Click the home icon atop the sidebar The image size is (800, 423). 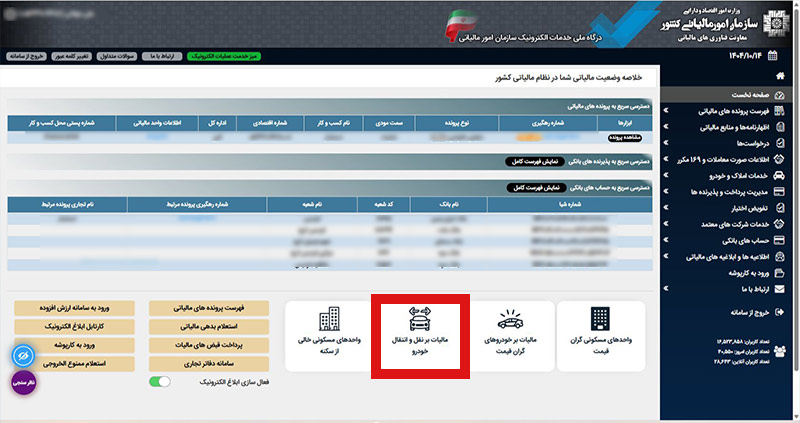780,76
